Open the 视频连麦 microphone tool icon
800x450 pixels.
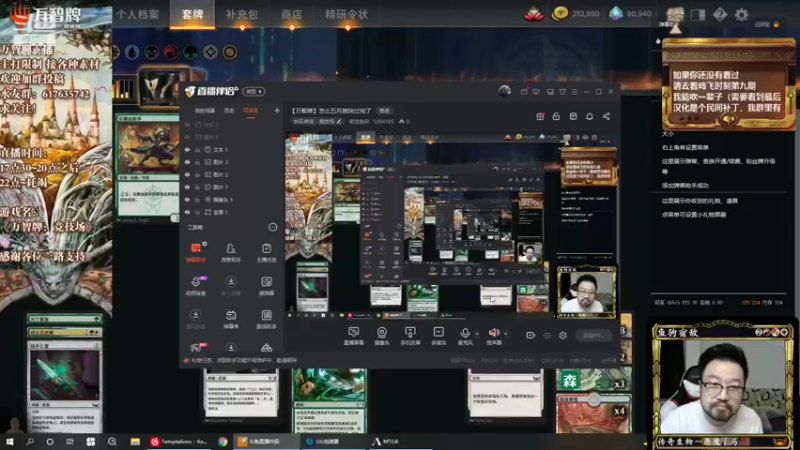[196, 285]
